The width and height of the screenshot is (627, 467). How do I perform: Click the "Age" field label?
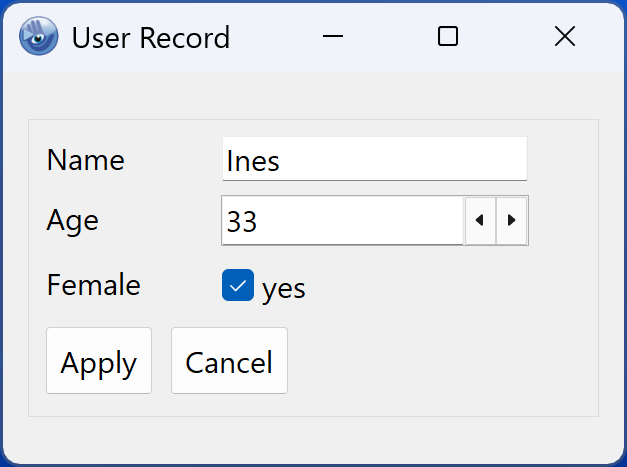[73, 220]
